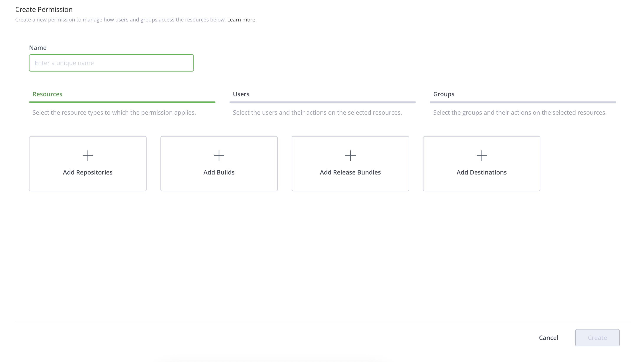Click the plus icon to add destinations

pos(481,155)
